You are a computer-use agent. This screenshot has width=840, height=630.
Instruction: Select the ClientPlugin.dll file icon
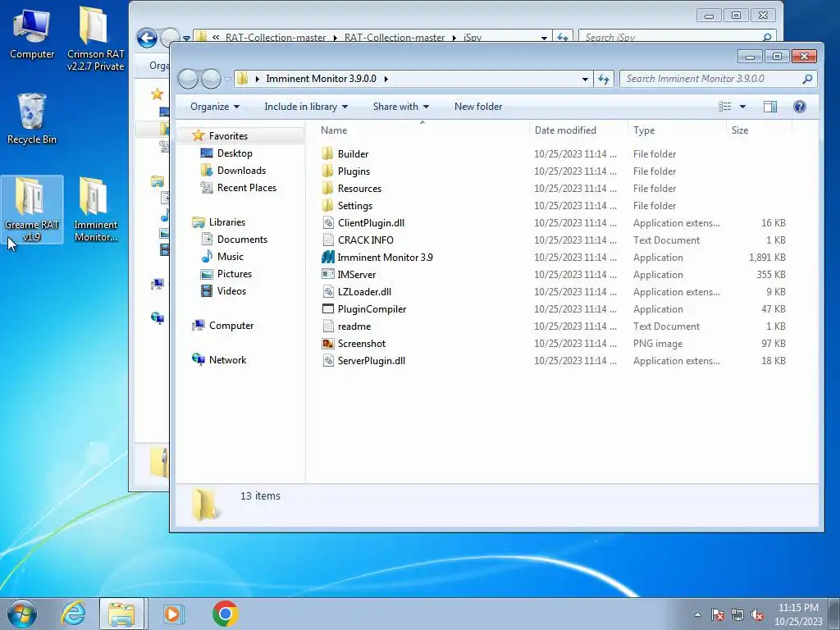coord(328,223)
